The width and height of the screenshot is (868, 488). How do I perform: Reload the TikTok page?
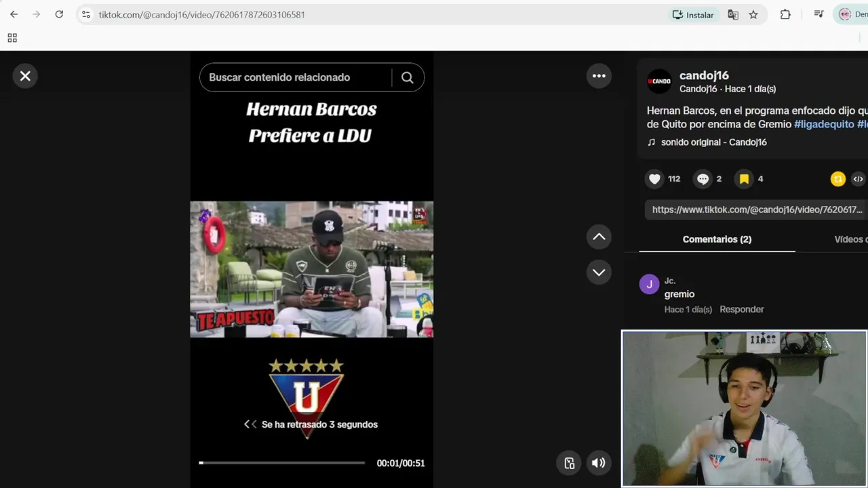point(59,14)
